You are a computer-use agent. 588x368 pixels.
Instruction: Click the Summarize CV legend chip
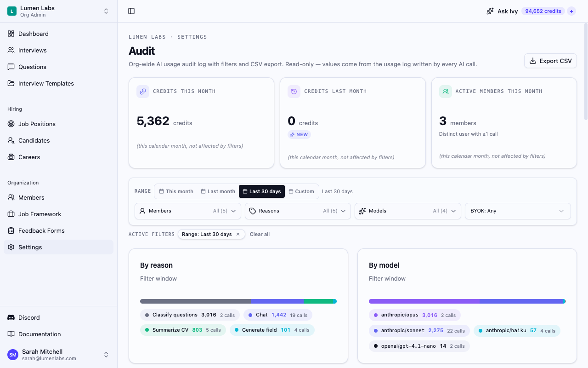[x=183, y=330]
